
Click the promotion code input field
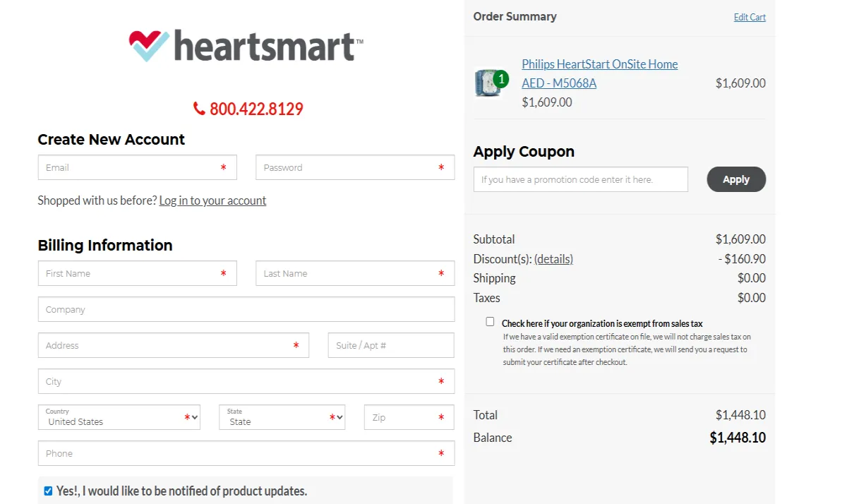(580, 179)
